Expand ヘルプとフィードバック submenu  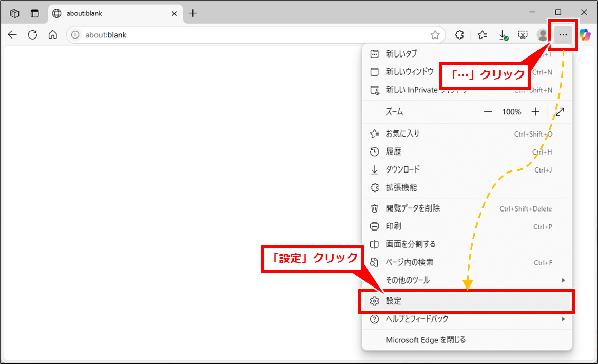(467, 319)
